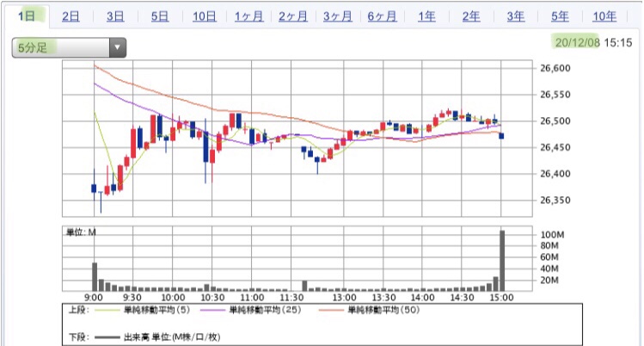Screen dimensions: 644x346
Task: Switch to the 3日 period tab
Action: pos(115,16)
